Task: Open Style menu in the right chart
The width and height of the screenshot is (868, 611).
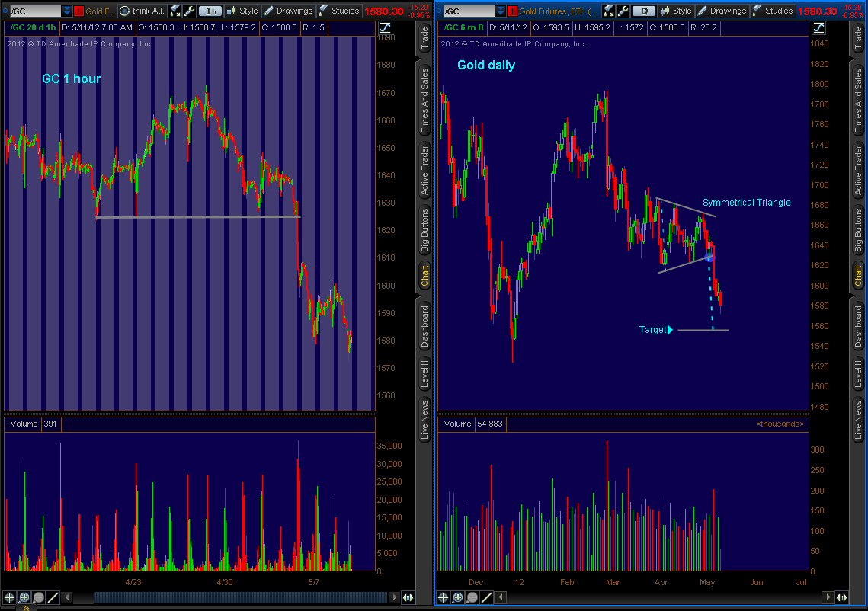Action: click(676, 11)
